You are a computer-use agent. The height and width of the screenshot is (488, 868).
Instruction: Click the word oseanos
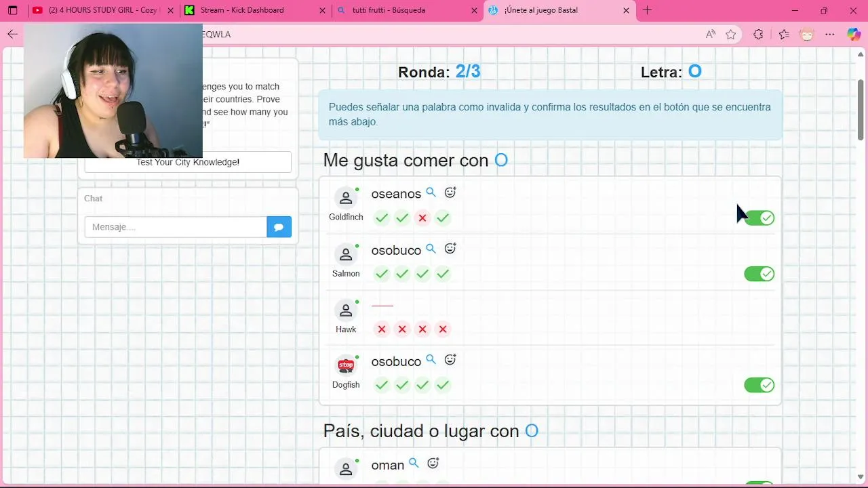396,194
